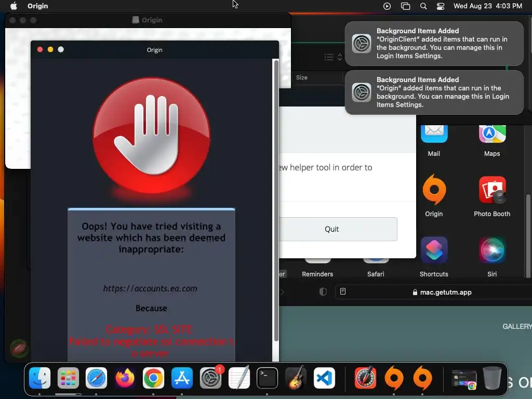The width and height of the screenshot is (532, 399).
Task: Open the window mirroring icon in the menu bar
Action: tap(405, 6)
